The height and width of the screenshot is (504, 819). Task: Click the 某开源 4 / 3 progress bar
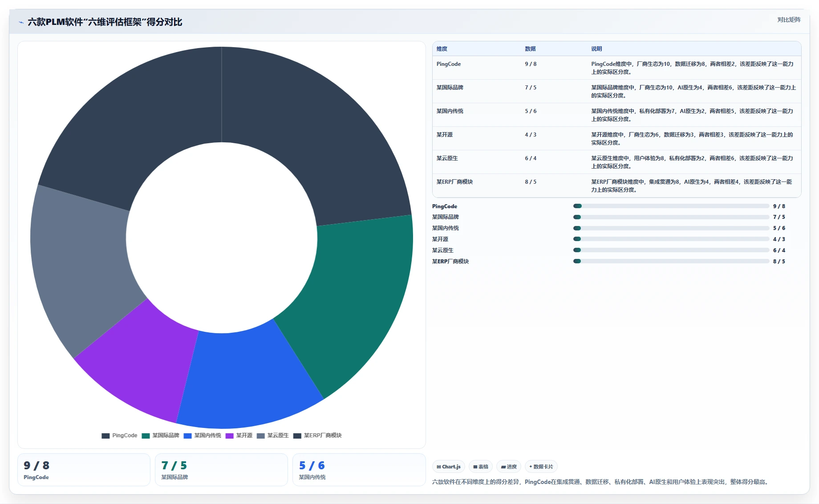click(671, 239)
